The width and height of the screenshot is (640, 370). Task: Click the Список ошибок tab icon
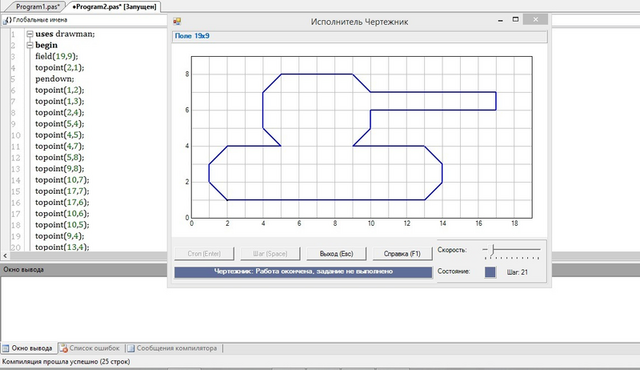coord(63,348)
